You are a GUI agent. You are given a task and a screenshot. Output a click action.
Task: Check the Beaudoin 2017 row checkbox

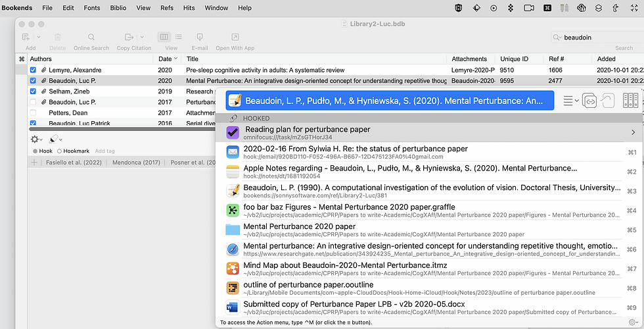[33, 102]
